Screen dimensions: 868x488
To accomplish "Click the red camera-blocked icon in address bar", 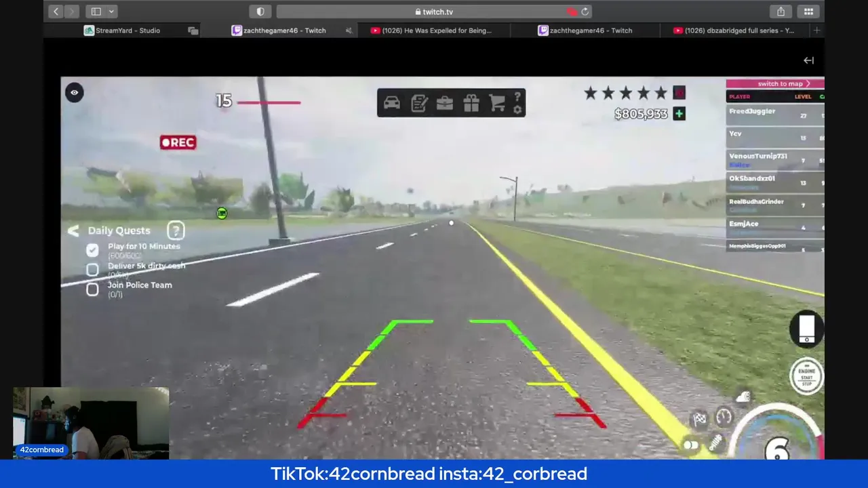I will point(572,12).
